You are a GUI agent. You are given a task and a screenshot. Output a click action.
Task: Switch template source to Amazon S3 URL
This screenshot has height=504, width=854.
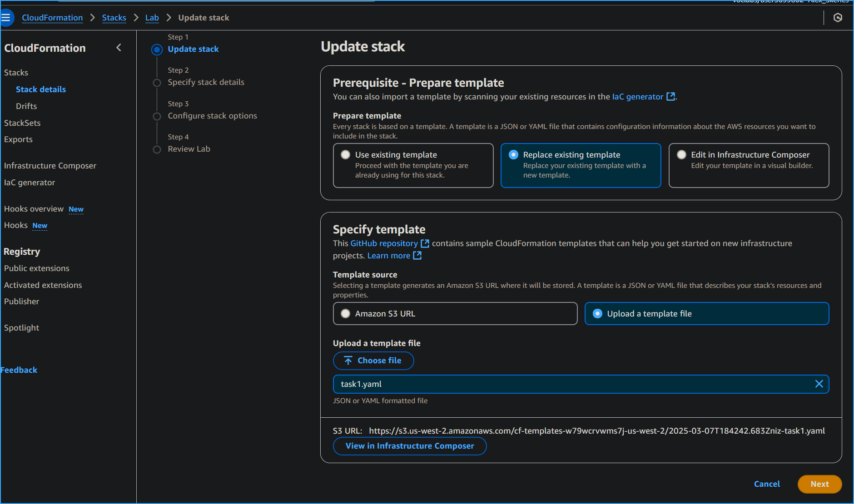pyautogui.click(x=346, y=313)
